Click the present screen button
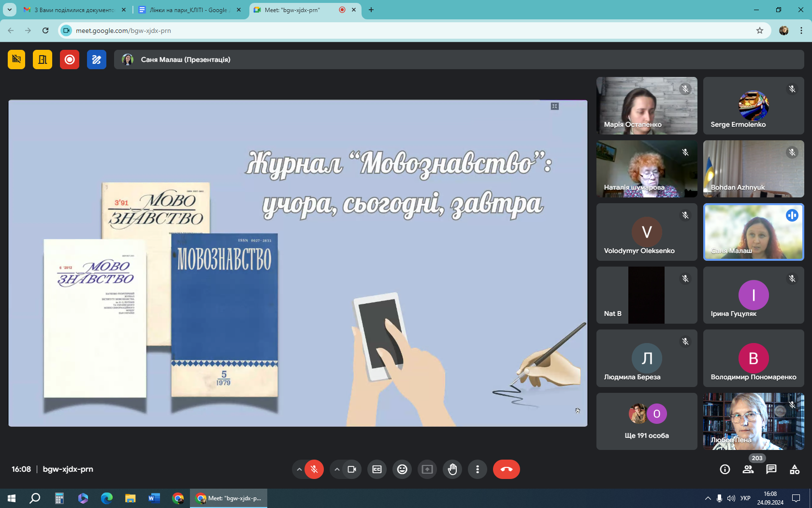 (427, 469)
